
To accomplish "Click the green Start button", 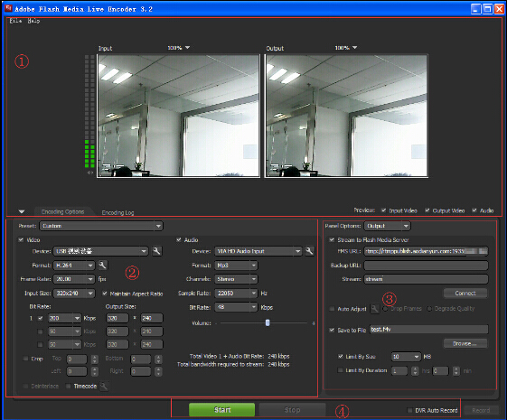I will (221, 410).
